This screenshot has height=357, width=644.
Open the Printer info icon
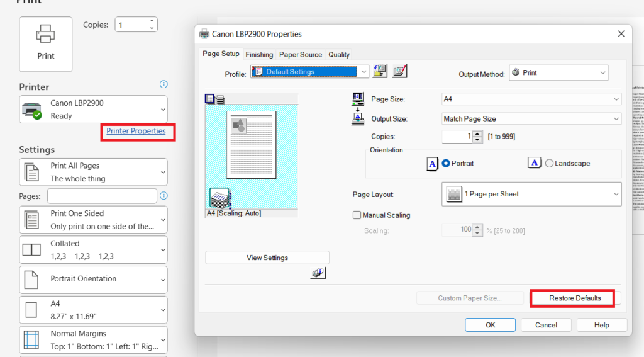click(164, 84)
